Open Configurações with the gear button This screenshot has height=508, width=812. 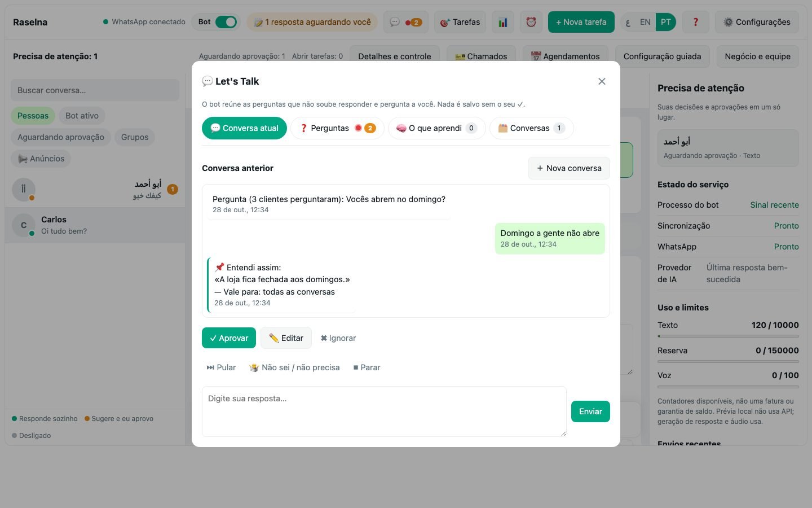point(757,22)
